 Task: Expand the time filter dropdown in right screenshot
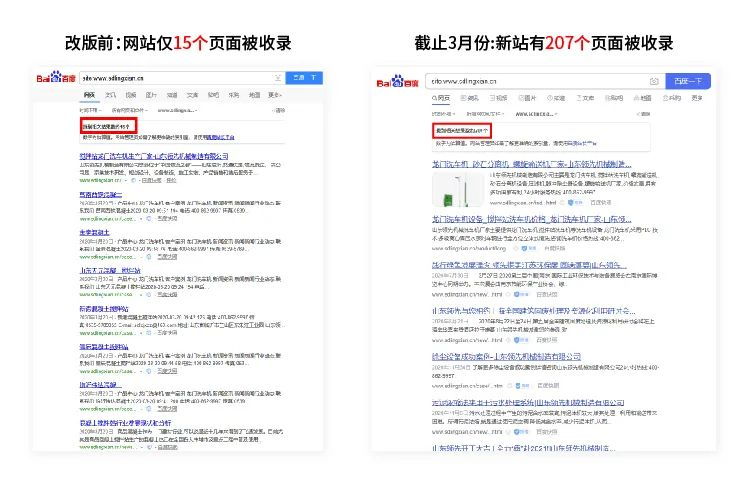pyautogui.click(x=444, y=114)
